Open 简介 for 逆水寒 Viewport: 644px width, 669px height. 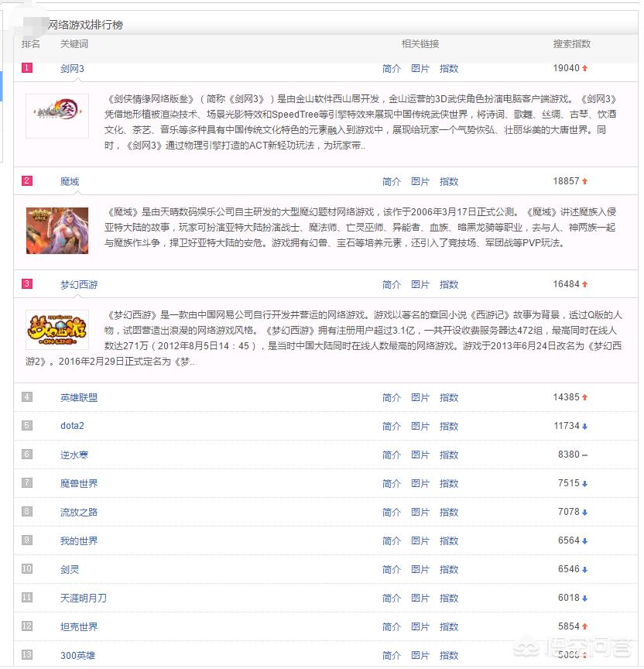[392, 455]
